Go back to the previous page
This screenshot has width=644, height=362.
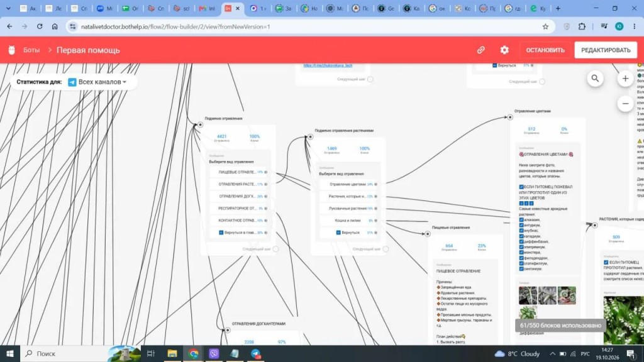[x=9, y=26]
